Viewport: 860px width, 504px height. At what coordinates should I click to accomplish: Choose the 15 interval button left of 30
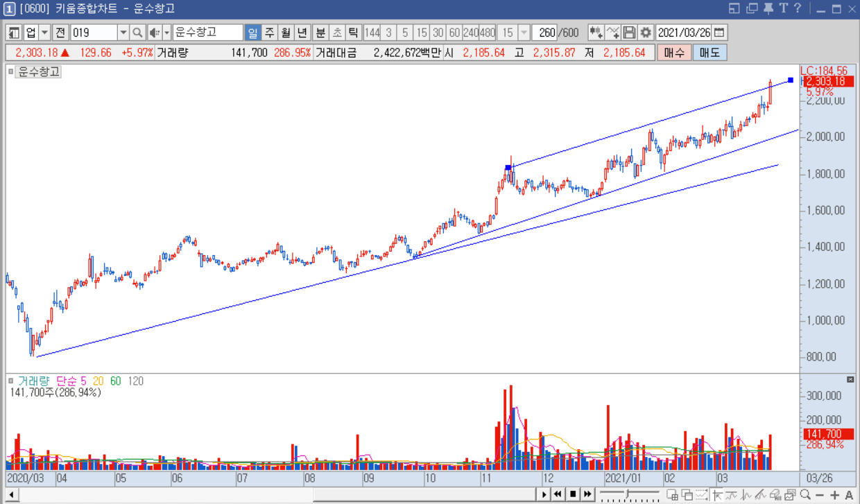[422, 33]
